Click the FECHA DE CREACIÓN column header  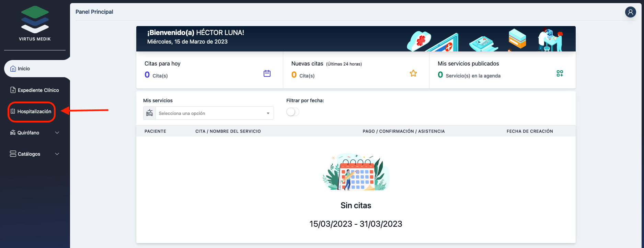529,131
